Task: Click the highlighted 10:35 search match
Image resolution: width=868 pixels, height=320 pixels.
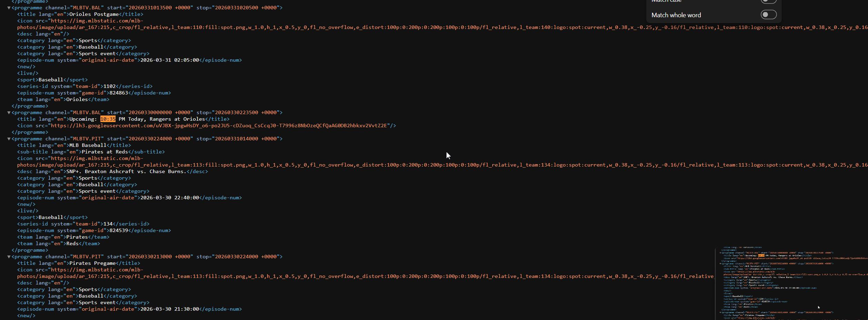Action: click(x=108, y=119)
